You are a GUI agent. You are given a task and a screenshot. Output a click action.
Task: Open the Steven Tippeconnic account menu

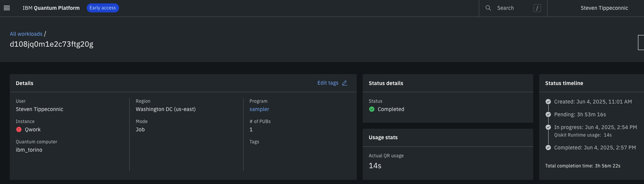point(604,8)
